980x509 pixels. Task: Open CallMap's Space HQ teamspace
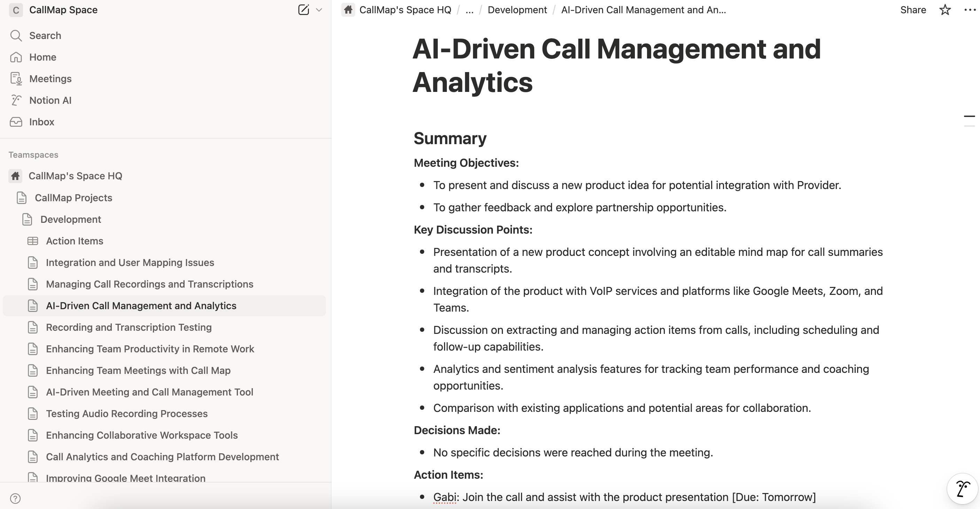(75, 176)
